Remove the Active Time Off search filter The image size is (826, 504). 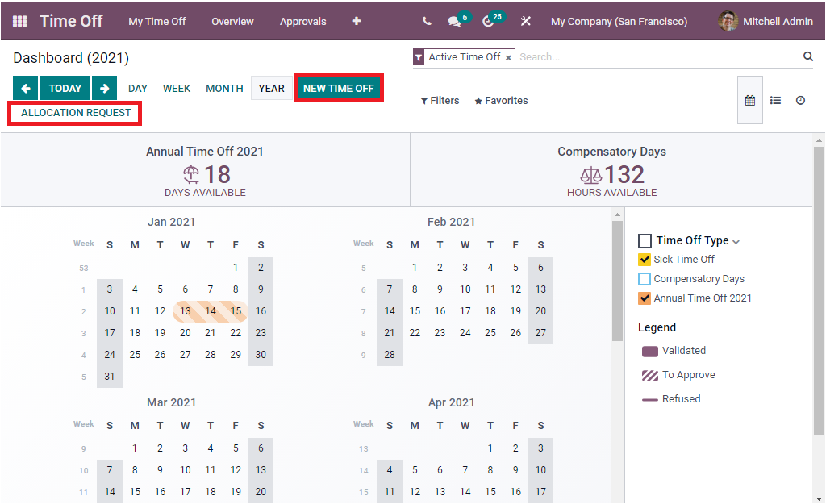coord(508,57)
